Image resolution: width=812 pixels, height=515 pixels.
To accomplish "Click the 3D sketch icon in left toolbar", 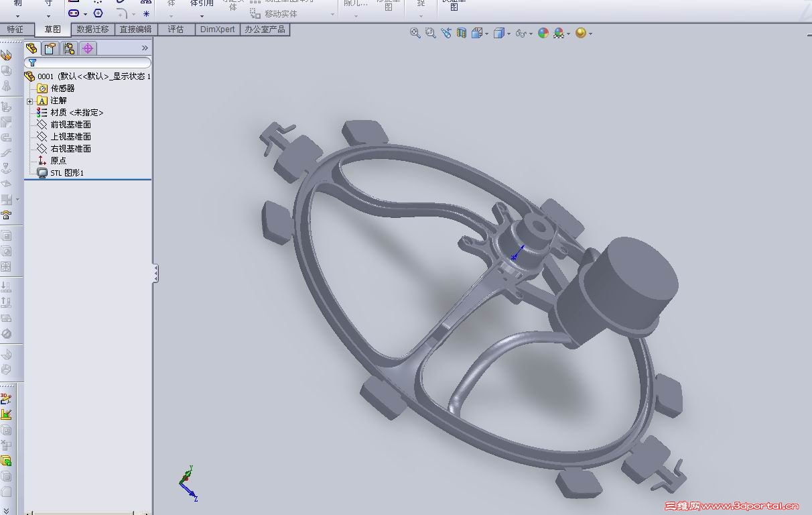I will coord(6,398).
